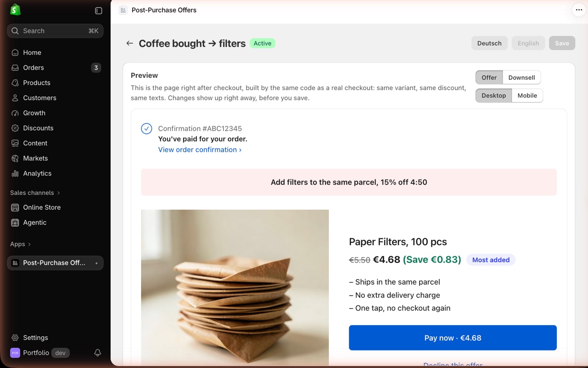This screenshot has width=588, height=368.
Task: Click the Agentic channel icon
Action: pos(15,223)
